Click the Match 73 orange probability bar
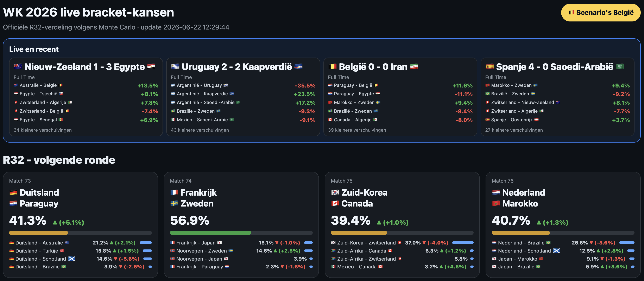644x281 pixels. (38, 233)
